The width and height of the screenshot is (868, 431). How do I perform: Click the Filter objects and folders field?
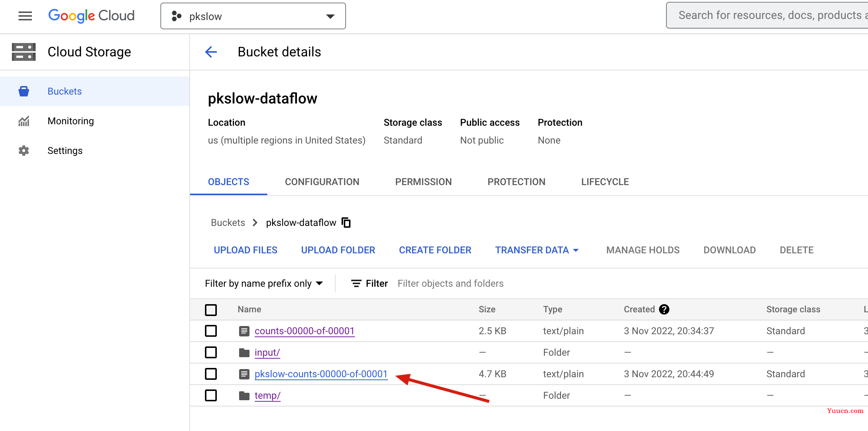point(450,283)
